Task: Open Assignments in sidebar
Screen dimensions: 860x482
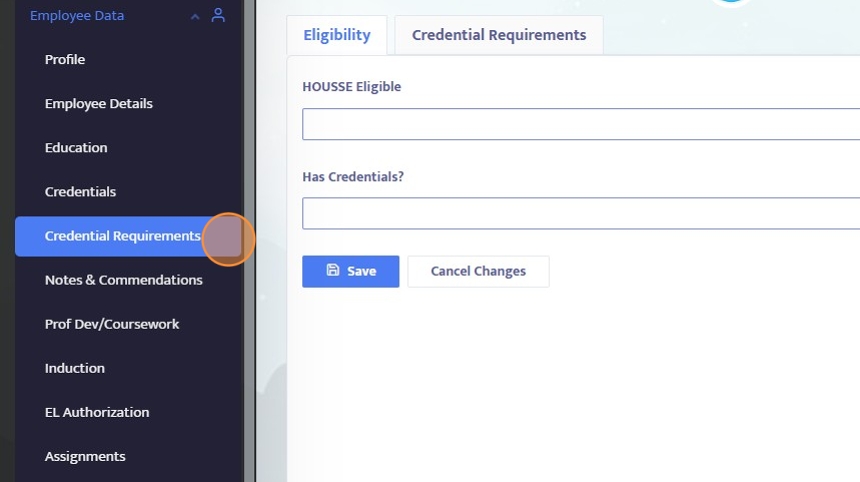Action: (x=85, y=456)
